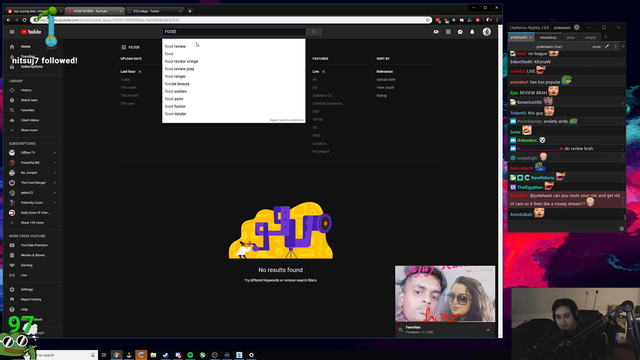Image resolution: width=640 pixels, height=360 pixels.
Task: Add a new Chatterino tab
Action: [606, 37]
